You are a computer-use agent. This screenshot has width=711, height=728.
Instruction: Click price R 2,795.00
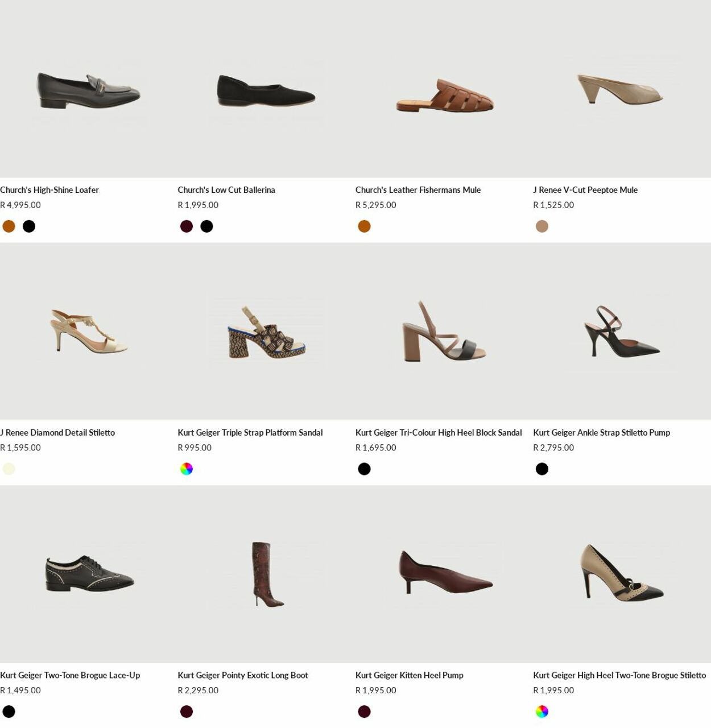(x=553, y=448)
